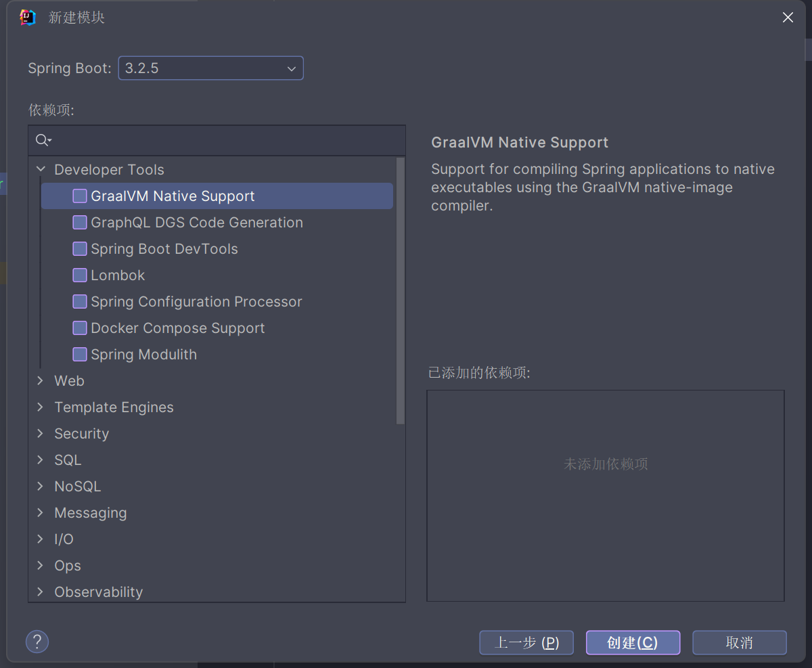Screen dimensions: 812x668
Task: Expand the I/O category
Action: pyautogui.click(x=41, y=539)
